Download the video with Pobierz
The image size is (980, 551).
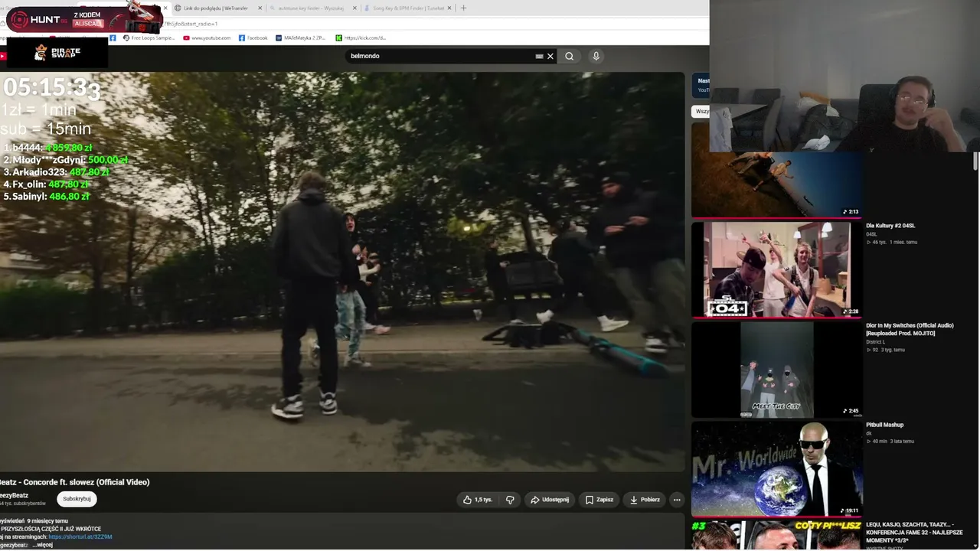[645, 500]
